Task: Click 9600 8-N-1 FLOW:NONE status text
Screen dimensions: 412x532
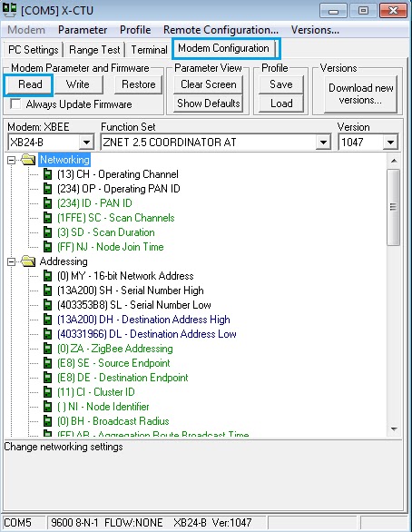Action: pos(107,523)
